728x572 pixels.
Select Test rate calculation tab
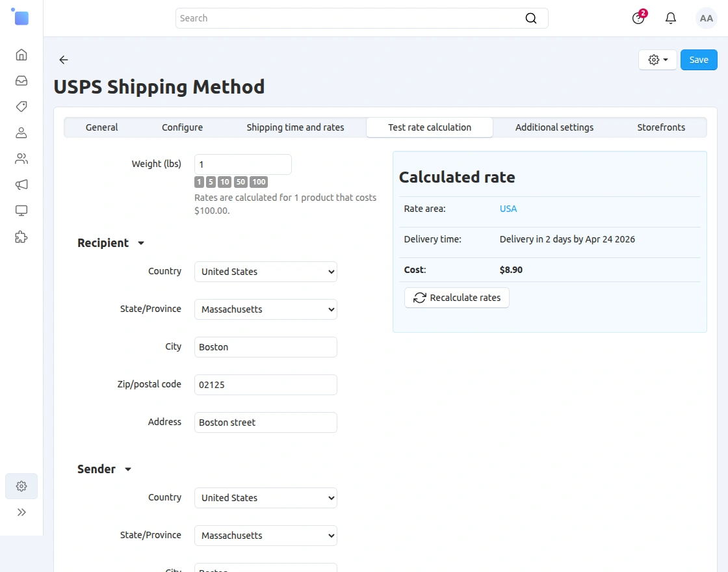430,127
